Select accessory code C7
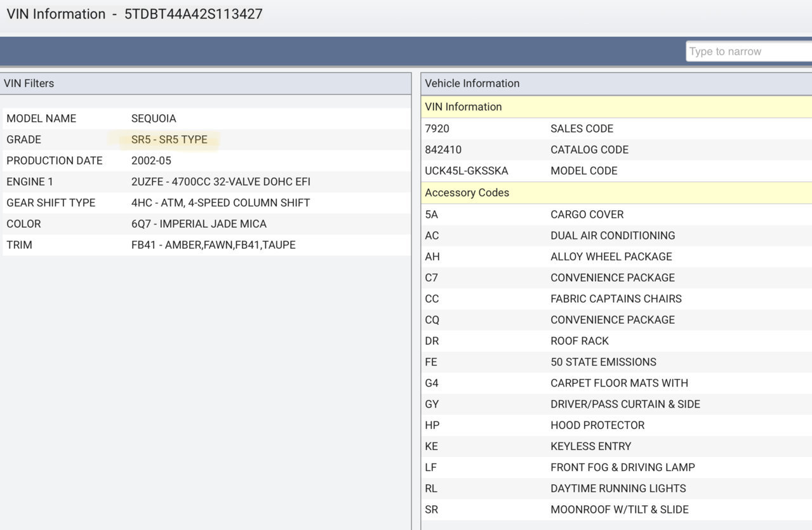812x530 pixels. coord(432,277)
